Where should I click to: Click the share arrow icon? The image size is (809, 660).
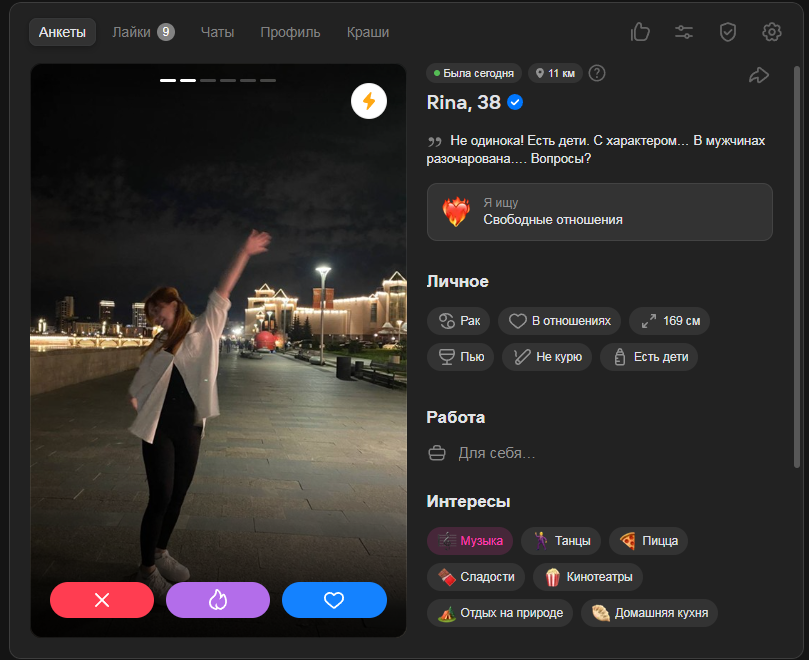(x=758, y=75)
